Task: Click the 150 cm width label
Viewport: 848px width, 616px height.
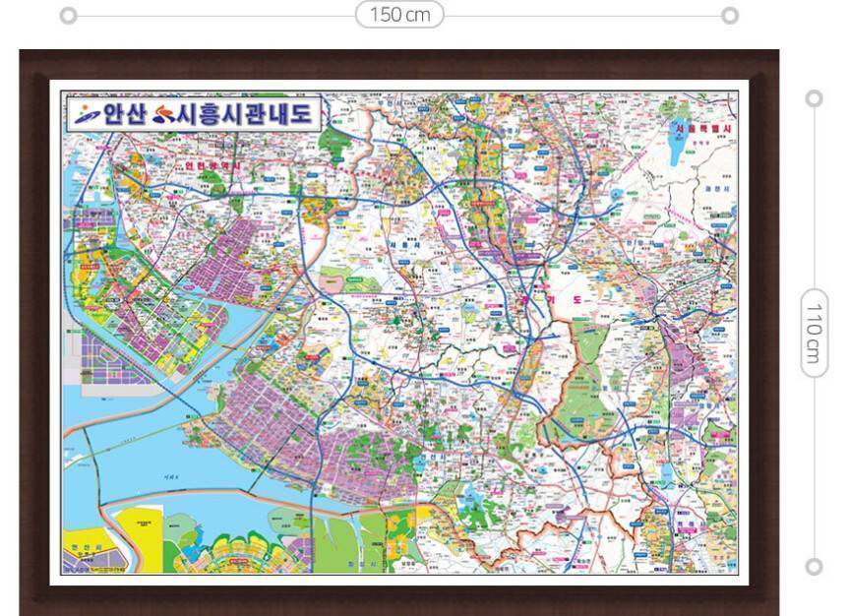Action: [399, 15]
